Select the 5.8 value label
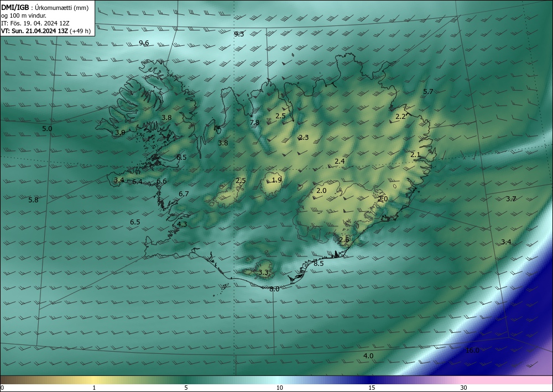The width and height of the screenshot is (553, 392). coord(33,200)
